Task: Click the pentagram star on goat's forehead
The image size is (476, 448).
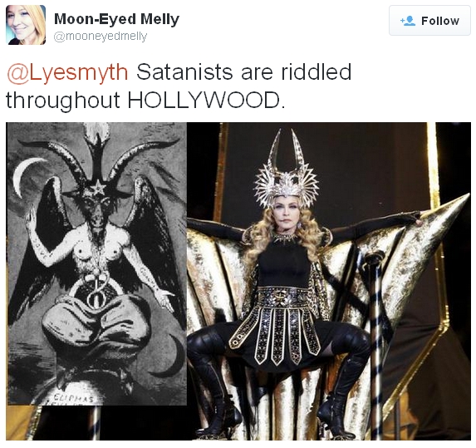Action: tap(98, 188)
